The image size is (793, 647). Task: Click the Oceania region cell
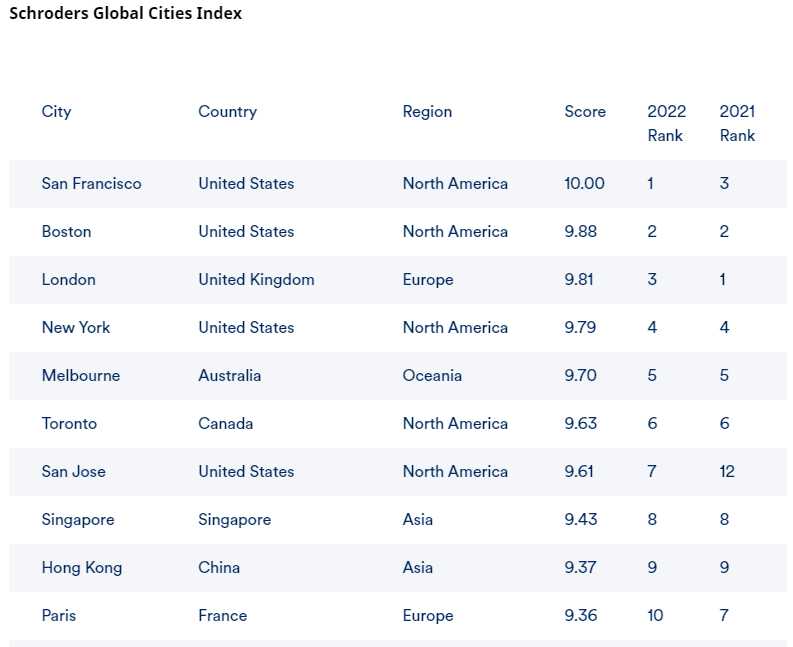432,376
